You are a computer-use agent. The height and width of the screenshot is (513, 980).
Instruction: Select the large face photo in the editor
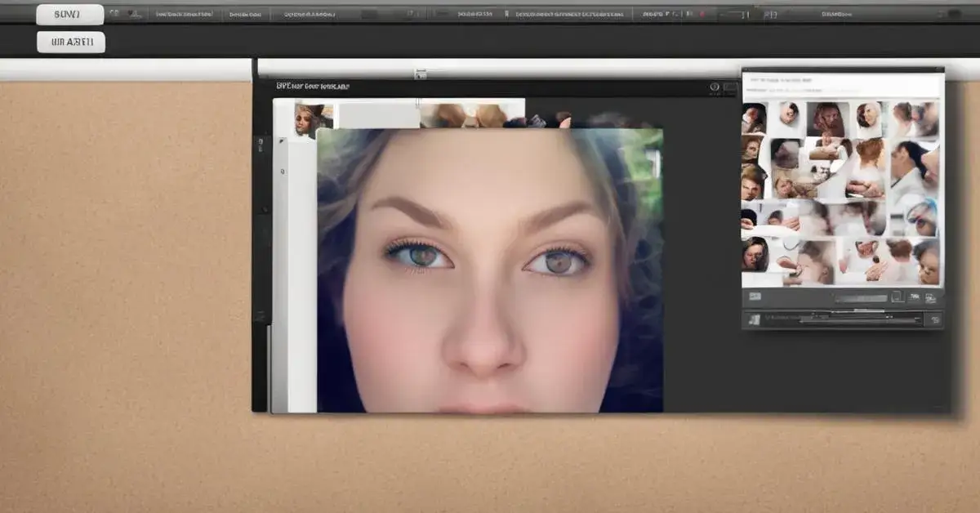click(489, 270)
